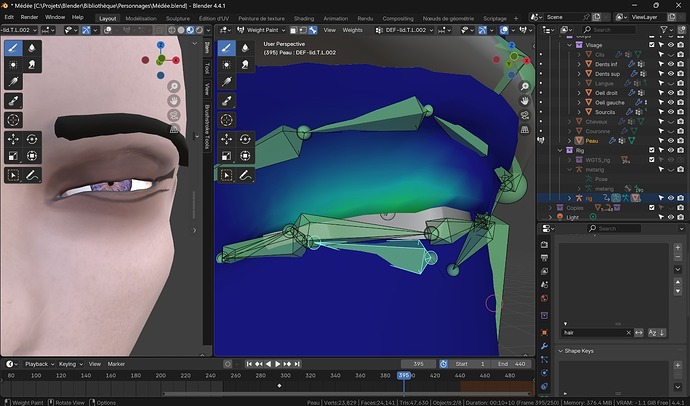
Task: Jump to the timeline start frame
Action: point(249,364)
